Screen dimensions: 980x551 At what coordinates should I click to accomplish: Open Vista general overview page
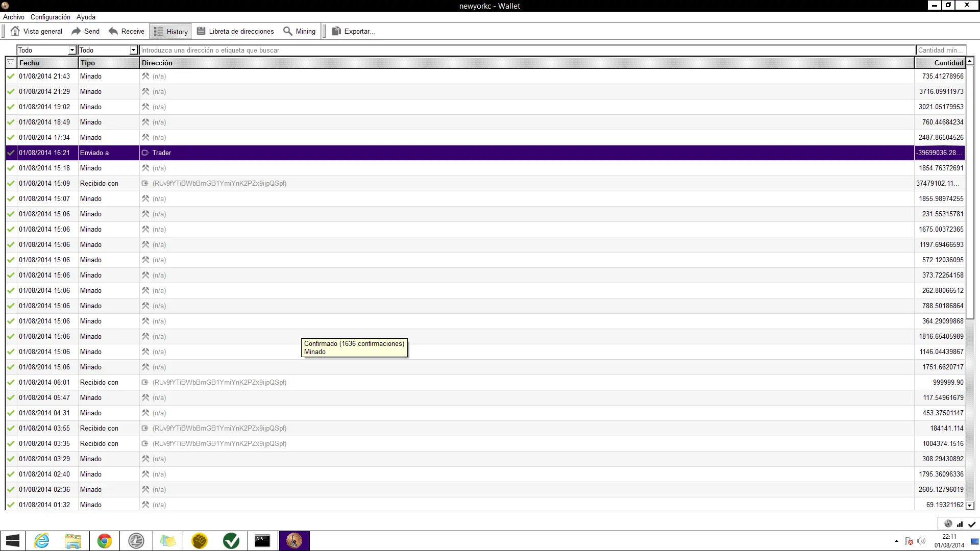(36, 31)
